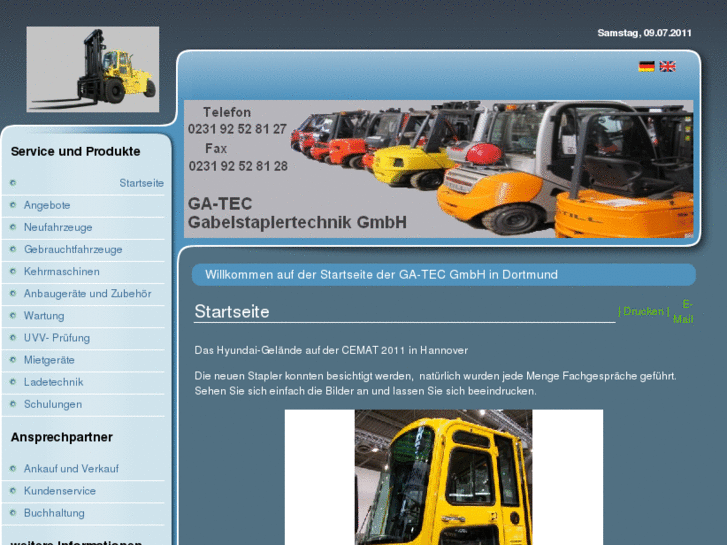727x545 pixels.
Task: Open the Buchhaltung contact link
Action: [x=54, y=513]
